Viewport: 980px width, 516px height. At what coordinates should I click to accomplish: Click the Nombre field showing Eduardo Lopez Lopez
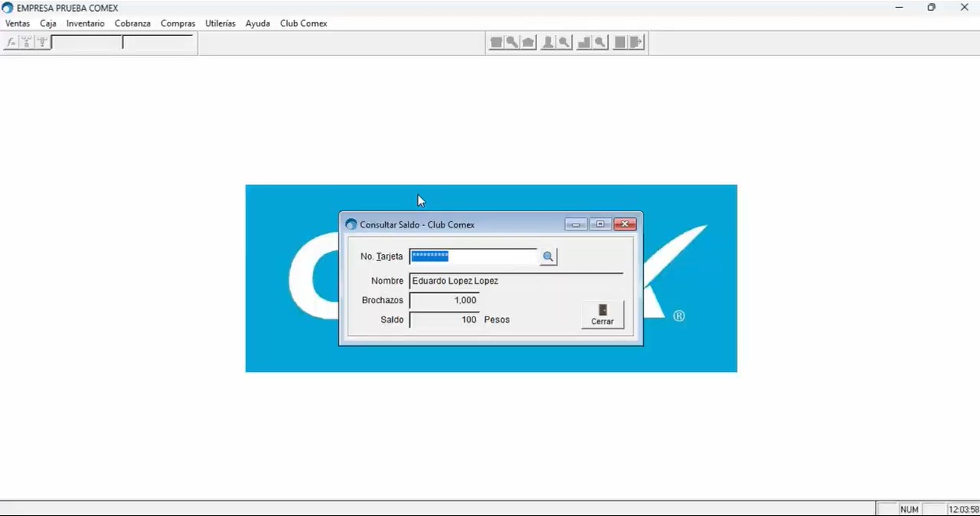point(516,281)
